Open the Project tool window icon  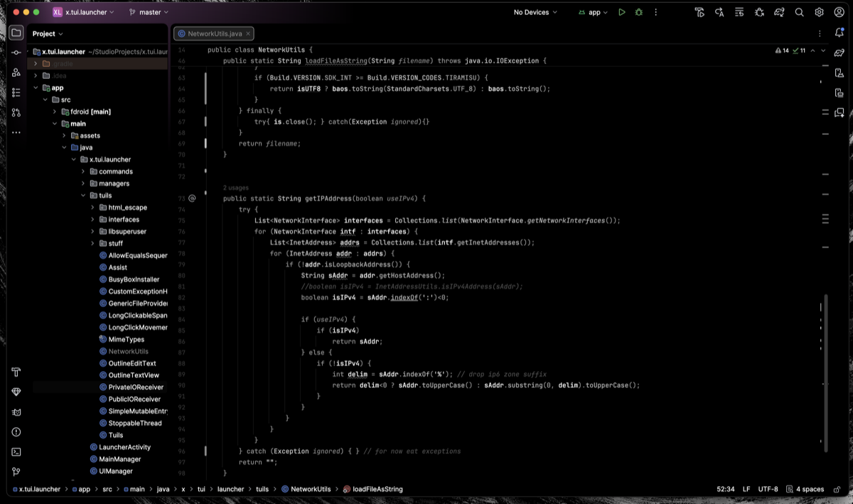(16, 33)
